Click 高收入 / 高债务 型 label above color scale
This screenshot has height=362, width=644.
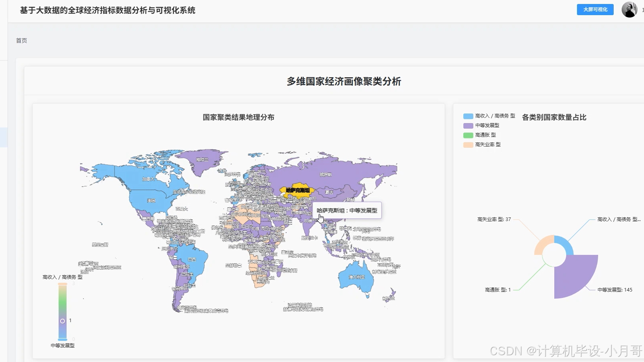pos(63,277)
